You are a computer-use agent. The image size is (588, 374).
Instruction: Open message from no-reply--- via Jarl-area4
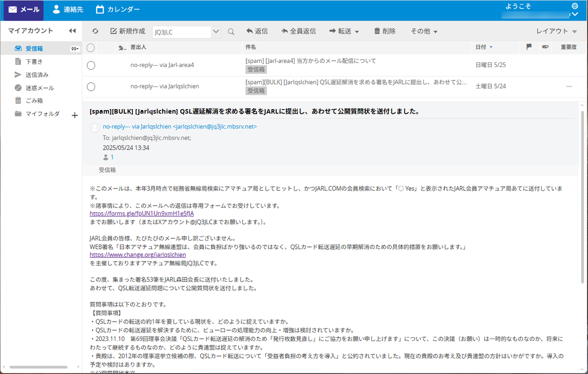click(162, 65)
